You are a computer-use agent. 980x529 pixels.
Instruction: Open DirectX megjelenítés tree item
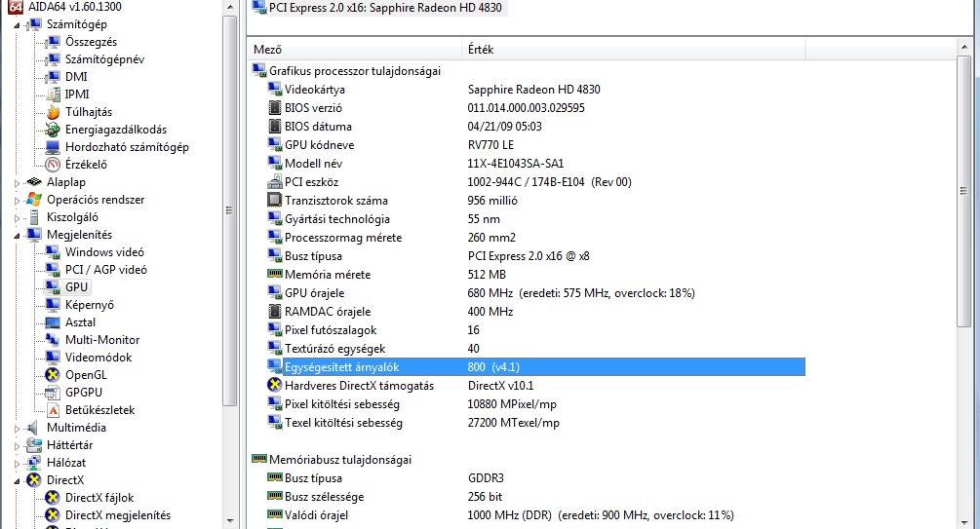click(x=117, y=515)
